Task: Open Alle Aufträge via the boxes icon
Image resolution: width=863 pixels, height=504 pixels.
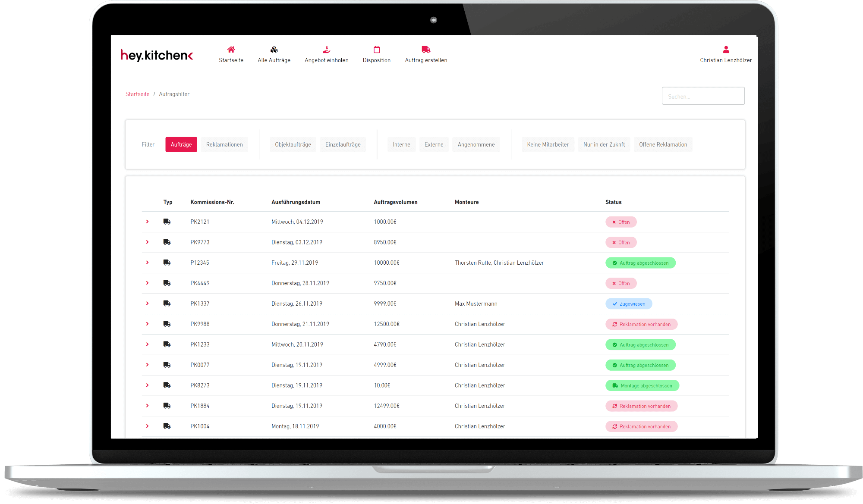Action: 274,50
